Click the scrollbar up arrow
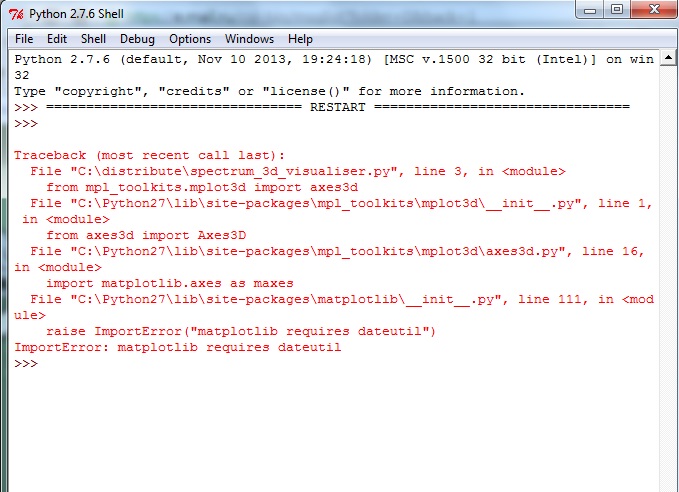This screenshot has height=492, width=679. point(668,58)
